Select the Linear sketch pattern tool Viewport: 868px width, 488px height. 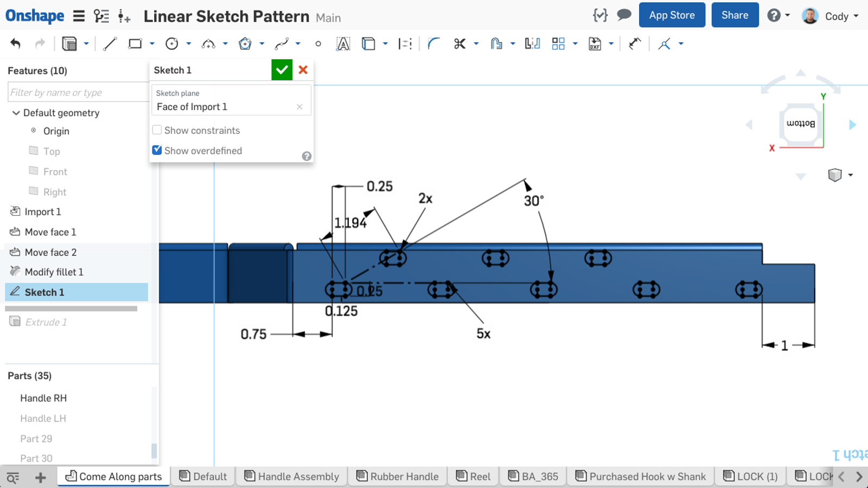558,43
